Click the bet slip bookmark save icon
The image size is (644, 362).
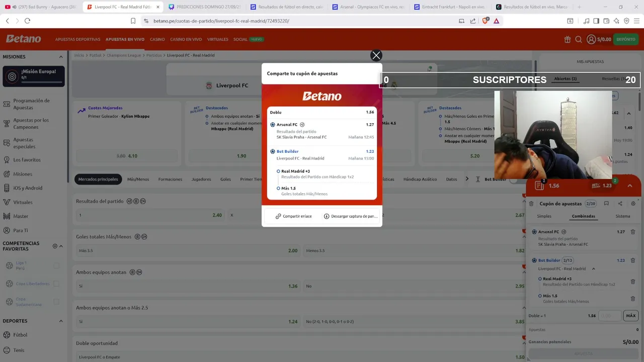(x=606, y=204)
